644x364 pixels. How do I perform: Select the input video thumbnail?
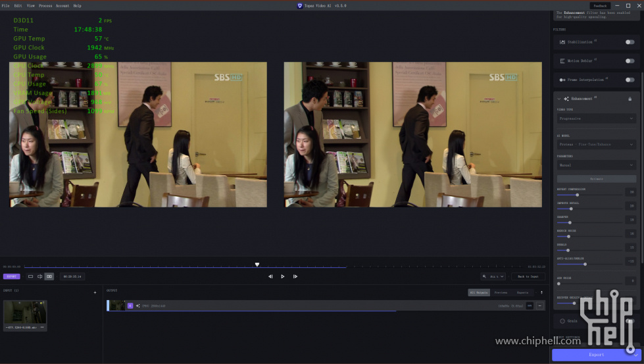click(x=25, y=313)
